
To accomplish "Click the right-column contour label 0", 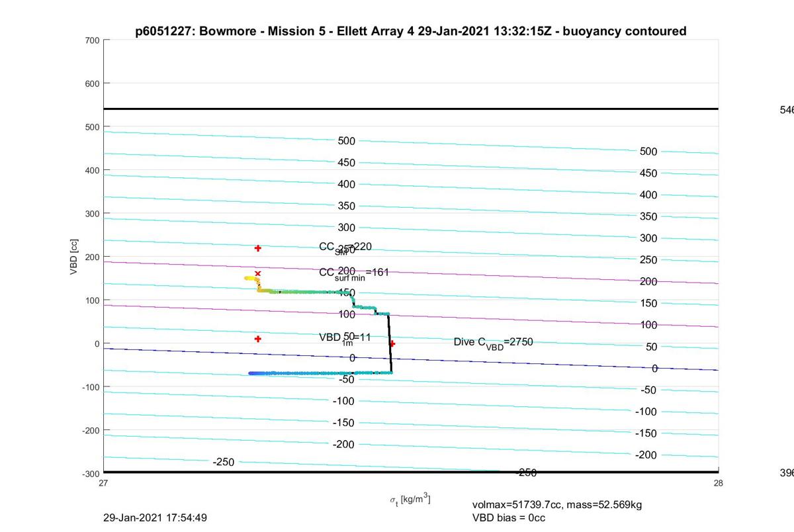I will pos(654,369).
